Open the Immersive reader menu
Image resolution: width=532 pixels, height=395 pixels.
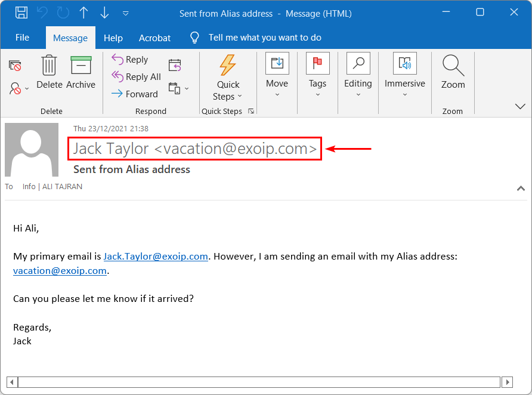[405, 75]
